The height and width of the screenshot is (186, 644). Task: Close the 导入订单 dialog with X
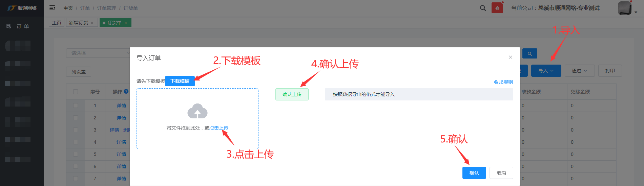point(510,57)
